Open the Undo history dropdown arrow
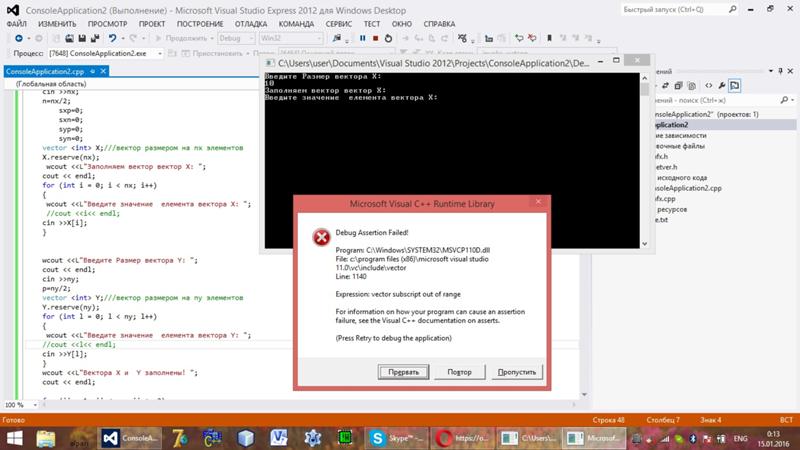 pos(123,38)
